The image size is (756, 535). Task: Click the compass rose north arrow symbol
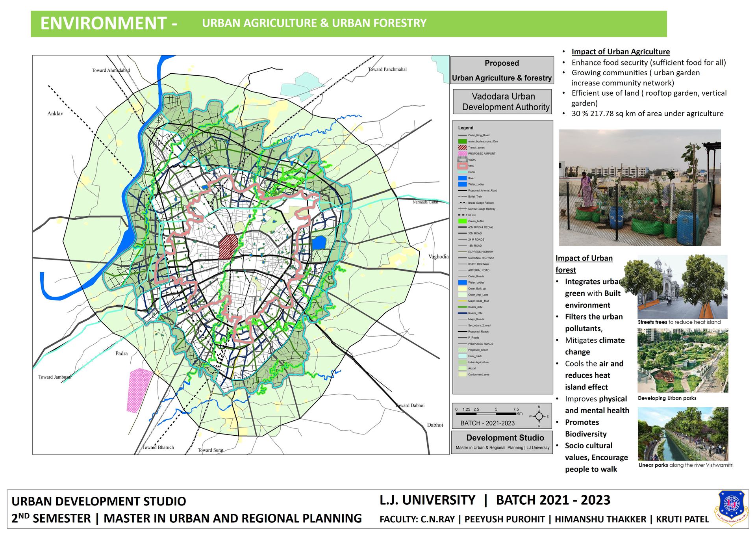tap(539, 416)
